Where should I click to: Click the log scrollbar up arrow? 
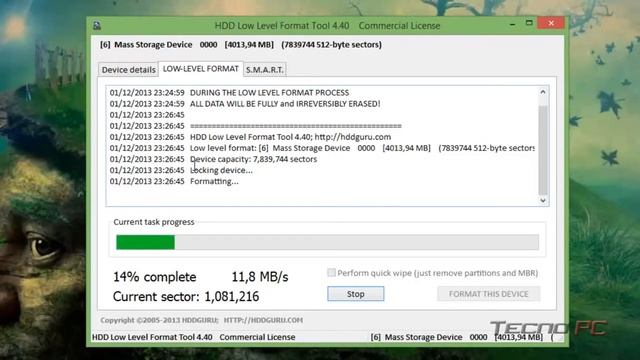[543, 92]
